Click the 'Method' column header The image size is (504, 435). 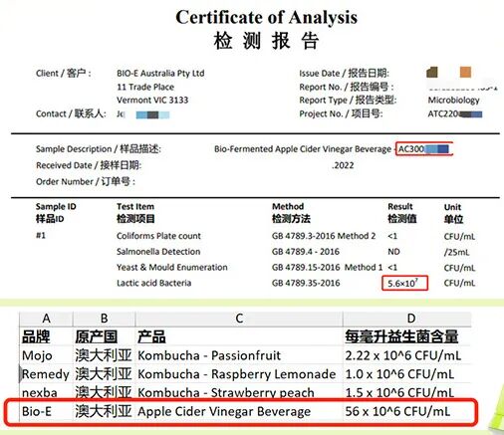point(288,206)
